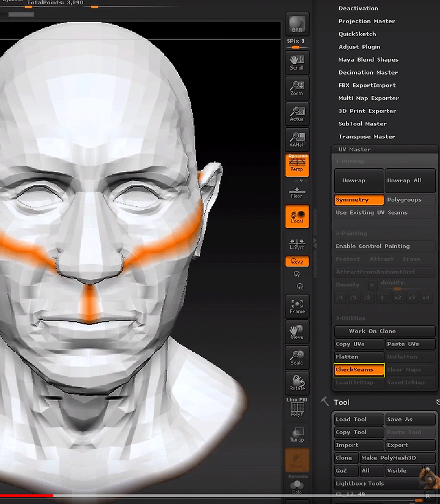Click the TotalPoints: 3,090 readout
This screenshot has width=440, height=504.
click(x=55, y=2)
